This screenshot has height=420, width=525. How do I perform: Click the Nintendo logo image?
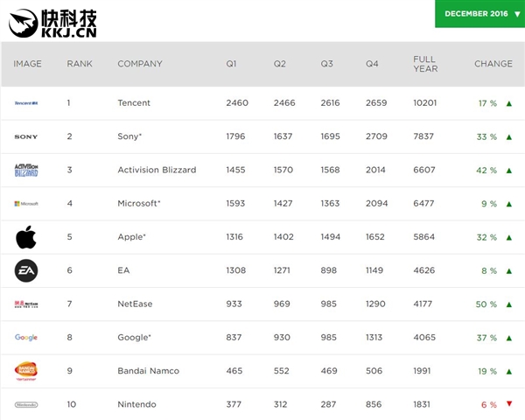coord(26,404)
